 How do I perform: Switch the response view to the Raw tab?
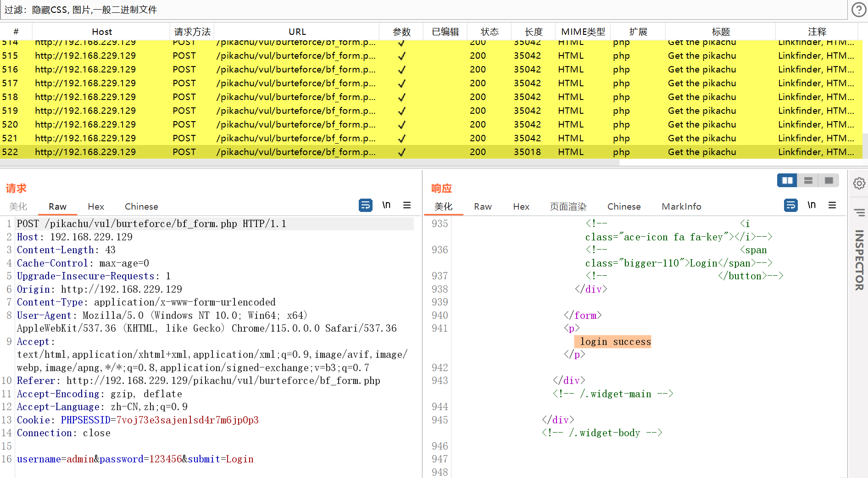click(483, 206)
